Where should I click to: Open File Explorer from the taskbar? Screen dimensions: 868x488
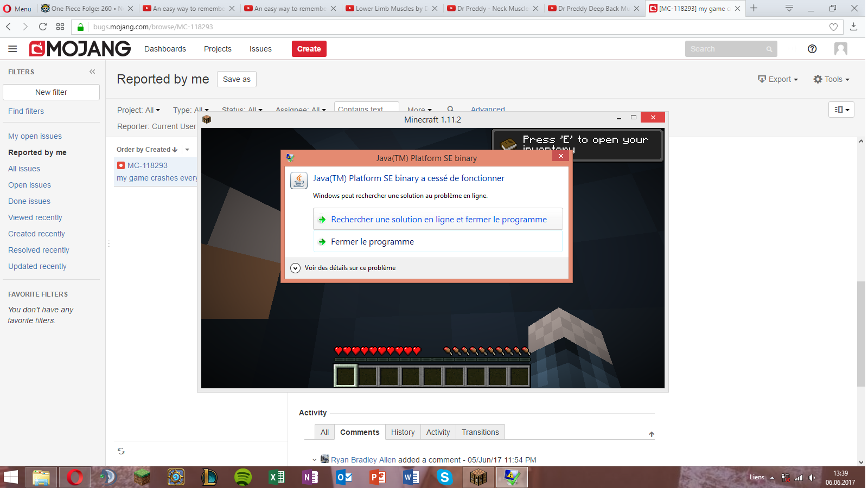tap(41, 477)
